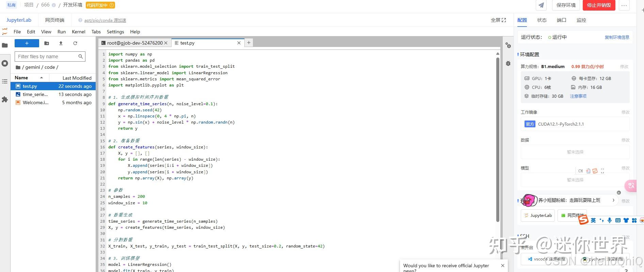644x272 pixels.
Task: Click the pink translate floating button
Action: click(631, 186)
